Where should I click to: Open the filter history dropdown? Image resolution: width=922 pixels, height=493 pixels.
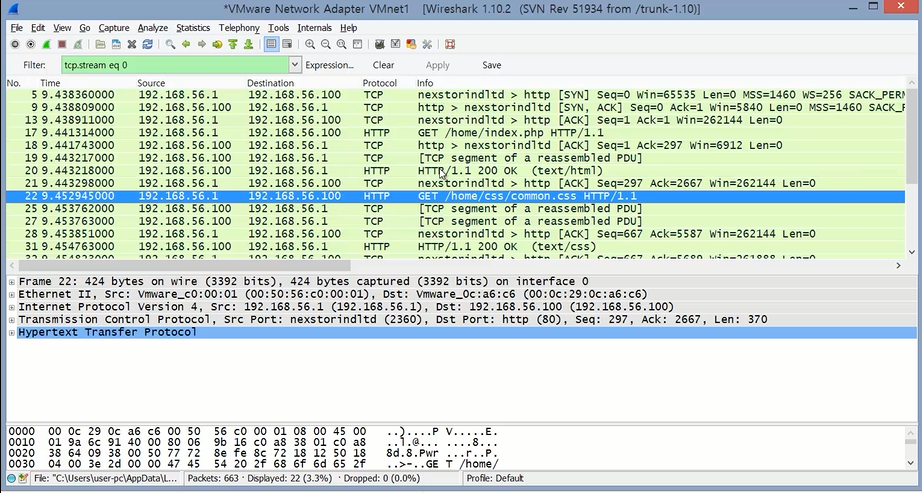point(295,65)
